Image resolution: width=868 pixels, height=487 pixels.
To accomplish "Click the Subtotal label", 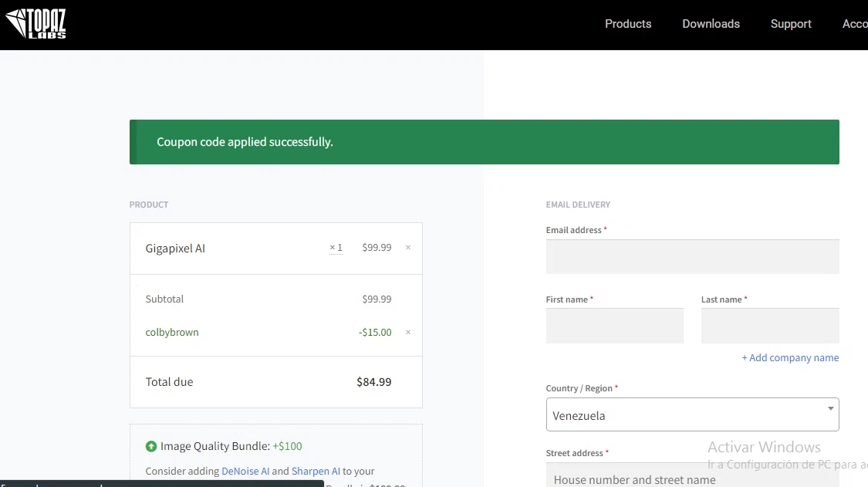I will (164, 299).
